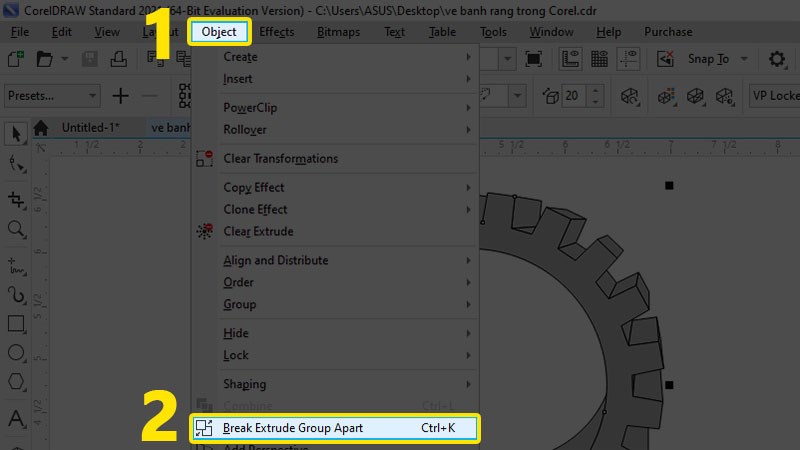800x450 pixels.
Task: Select the Rectangle tool
Action: 16,324
